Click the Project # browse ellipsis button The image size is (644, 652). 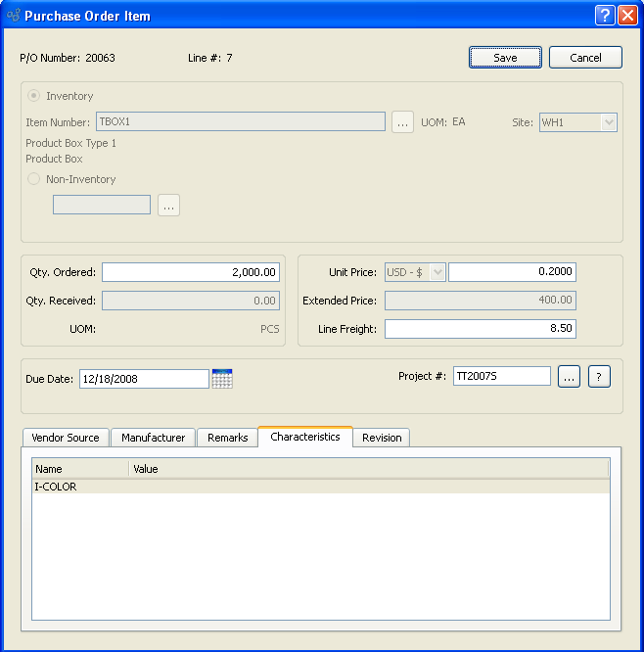tap(569, 377)
